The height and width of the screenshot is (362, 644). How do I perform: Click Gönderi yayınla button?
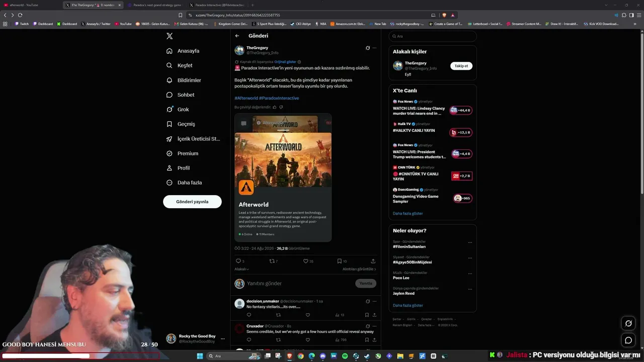click(192, 202)
